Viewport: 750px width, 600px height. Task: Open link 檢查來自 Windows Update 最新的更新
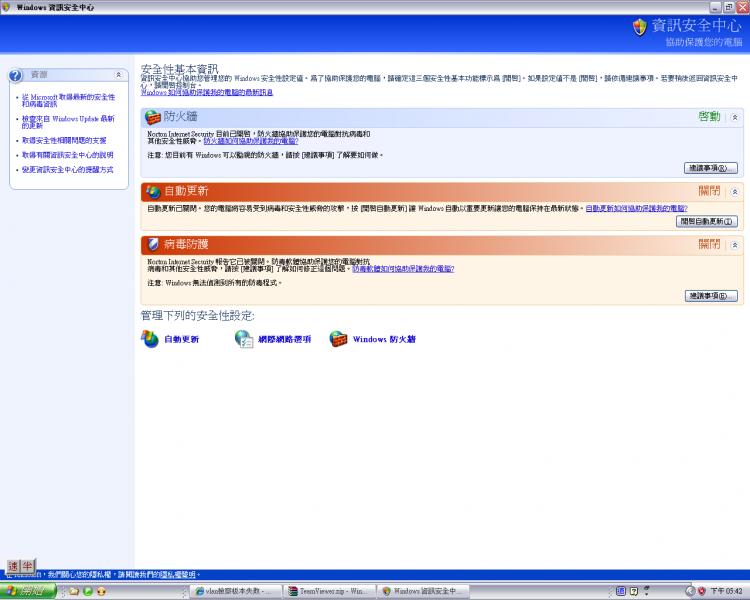click(x=68, y=122)
